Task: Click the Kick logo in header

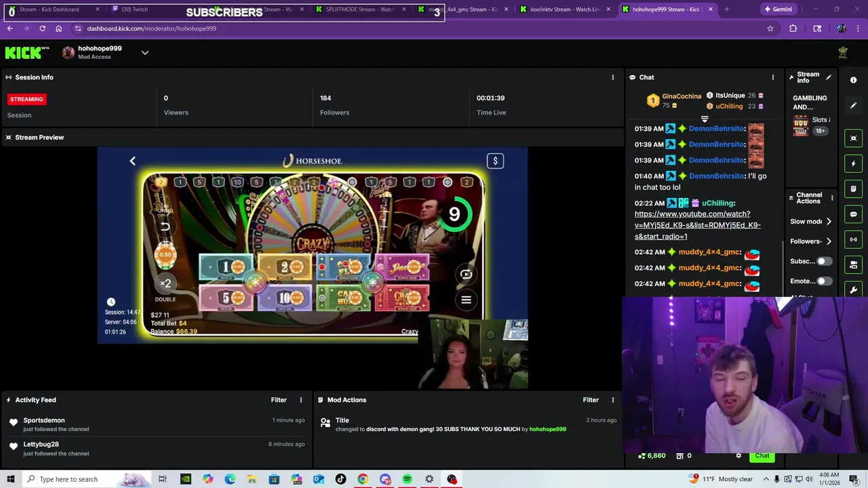Action: point(27,52)
